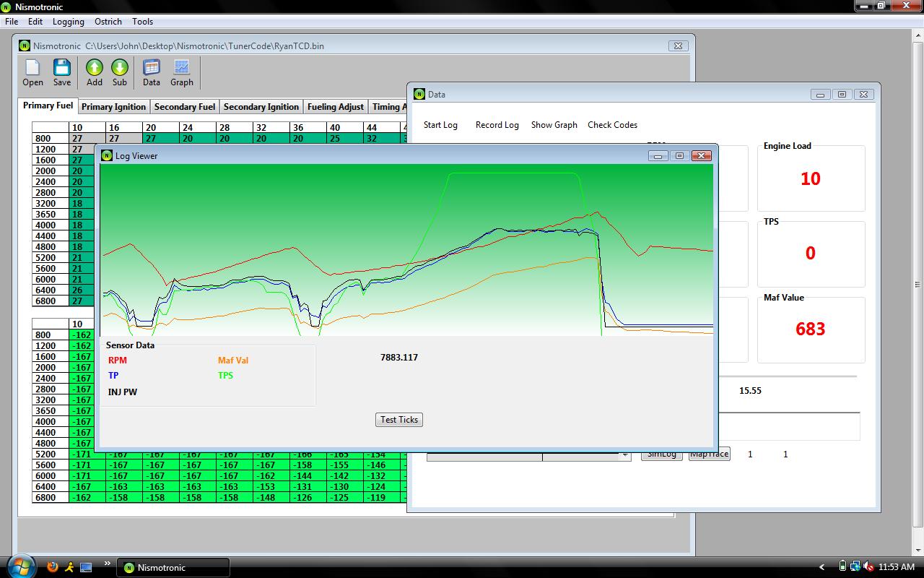The image size is (924, 578).
Task: Launch Firefox from quick launch
Action: pos(52,567)
